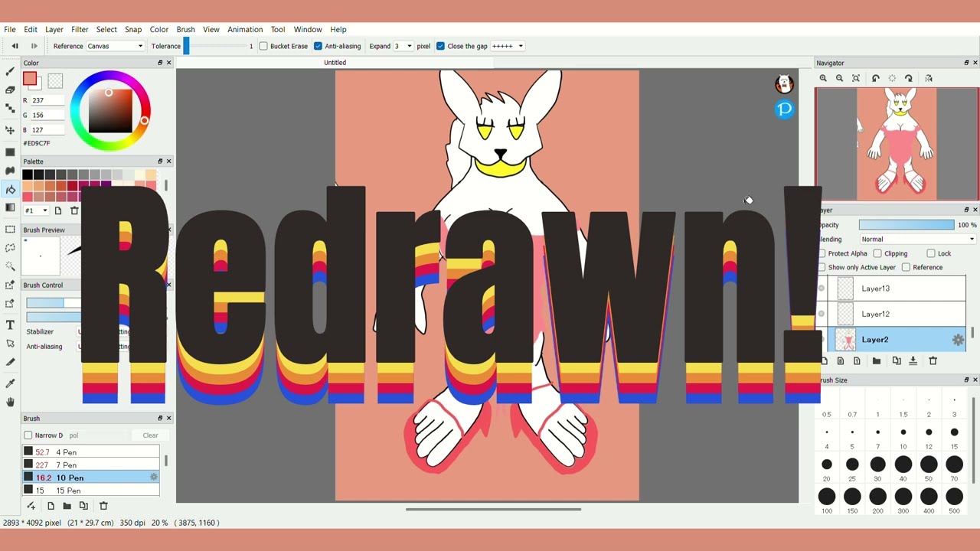
Task: Rotate canvas left in Navigator
Action: pos(876,78)
